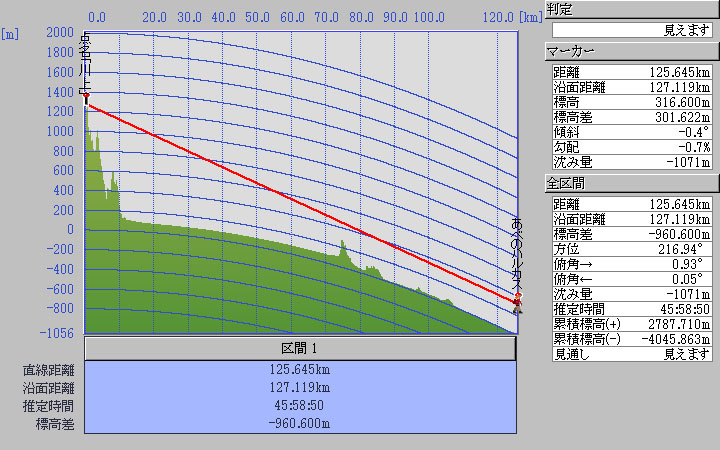This screenshot has height=450, width=720.
Task: Click the 0.0 distance axis label
Action: 97,18
